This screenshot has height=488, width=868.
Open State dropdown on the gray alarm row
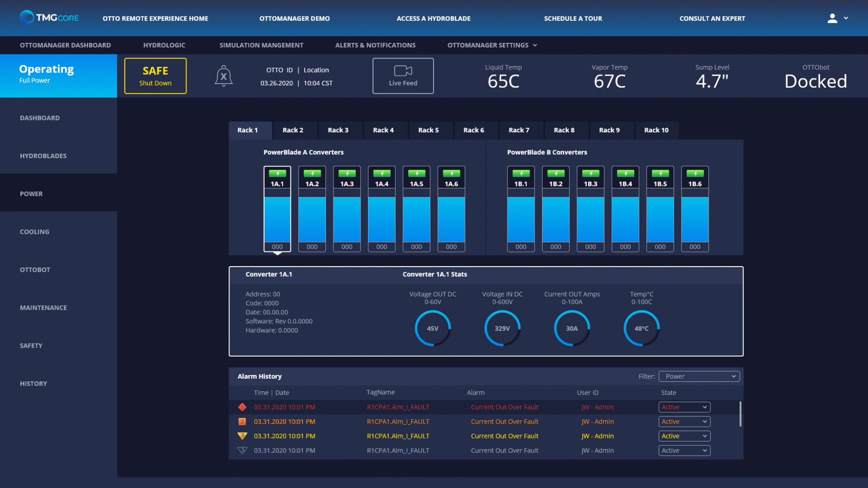click(684, 451)
